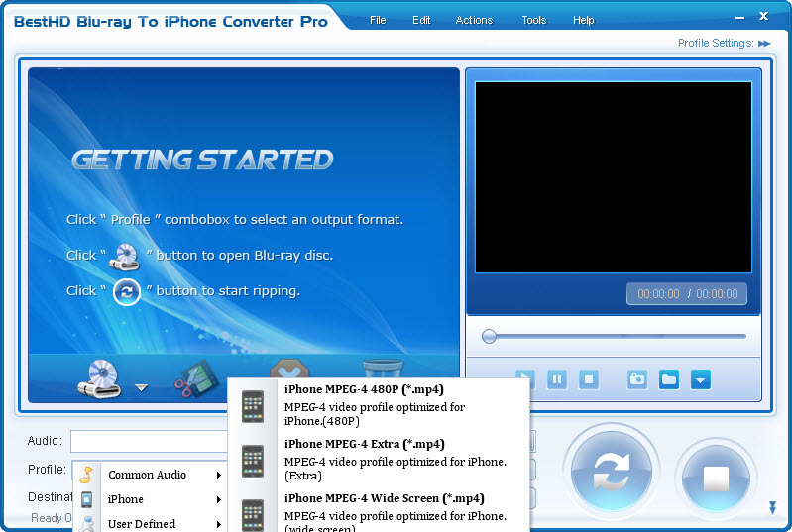Click phone icon beside iPhone MPEG-4 Extra
The image size is (792, 532).
pyautogui.click(x=253, y=461)
